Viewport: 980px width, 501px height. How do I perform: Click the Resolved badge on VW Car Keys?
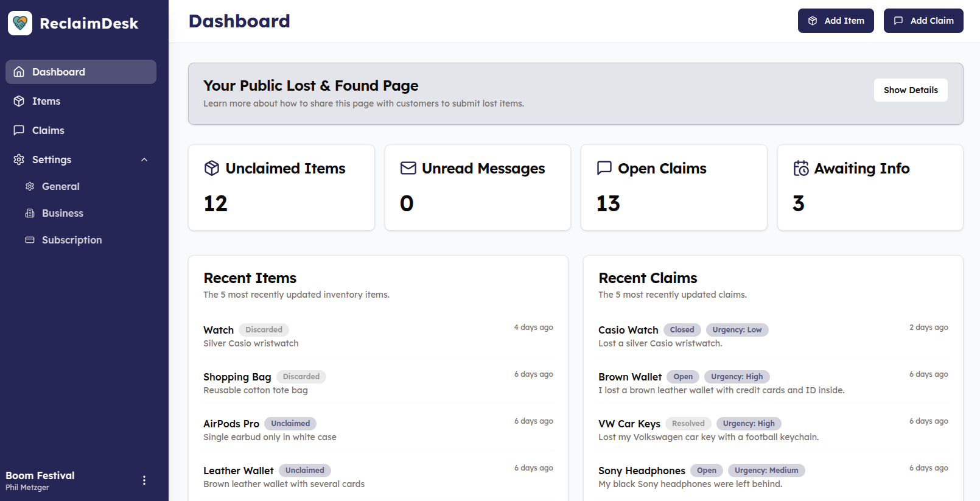[x=688, y=424]
